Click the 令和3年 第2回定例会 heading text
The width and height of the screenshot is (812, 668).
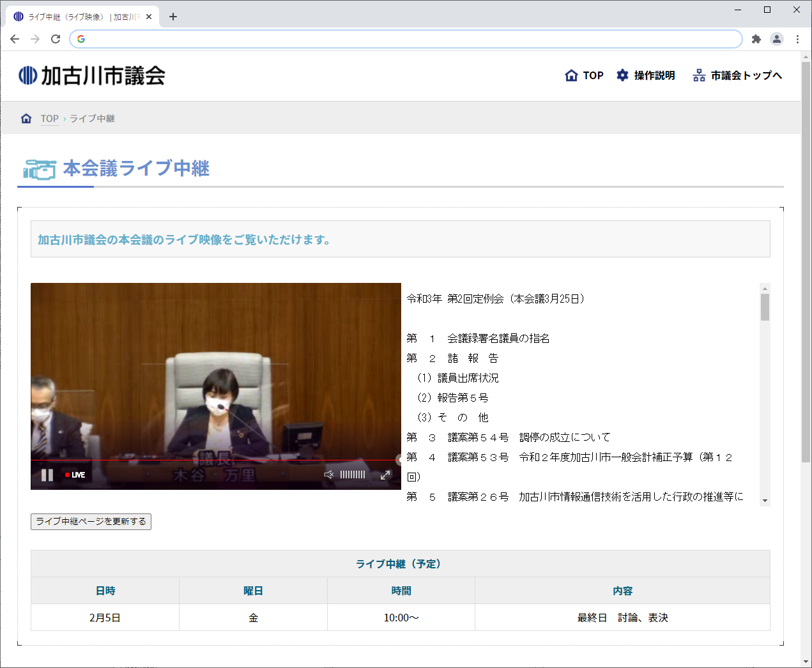click(496, 299)
